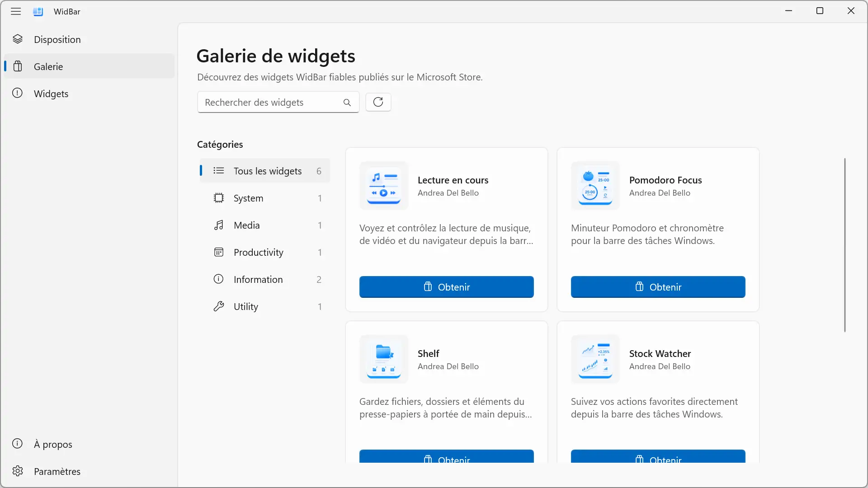Refresh the widget gallery
Viewport: 868px width, 488px height.
[378, 102]
